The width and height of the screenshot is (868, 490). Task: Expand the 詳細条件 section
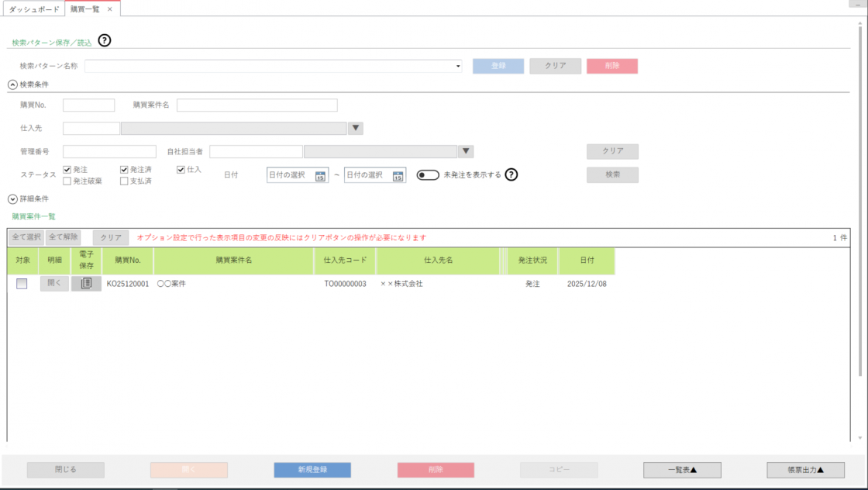coord(12,199)
